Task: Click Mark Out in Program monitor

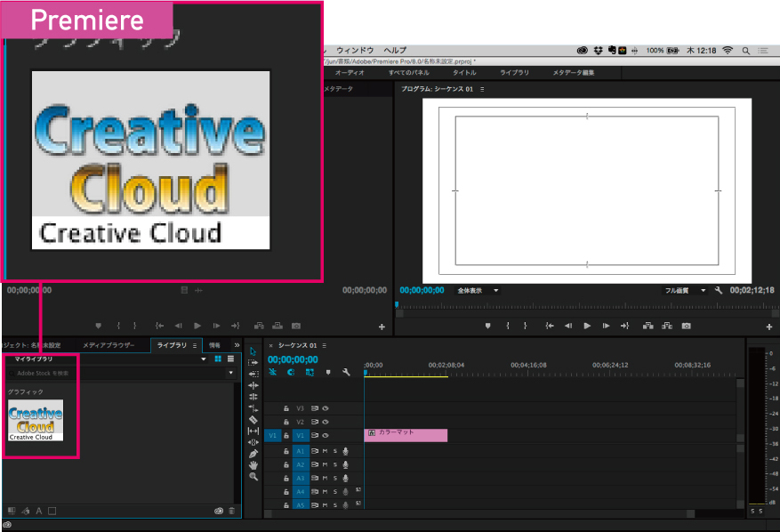Action: tap(526, 326)
